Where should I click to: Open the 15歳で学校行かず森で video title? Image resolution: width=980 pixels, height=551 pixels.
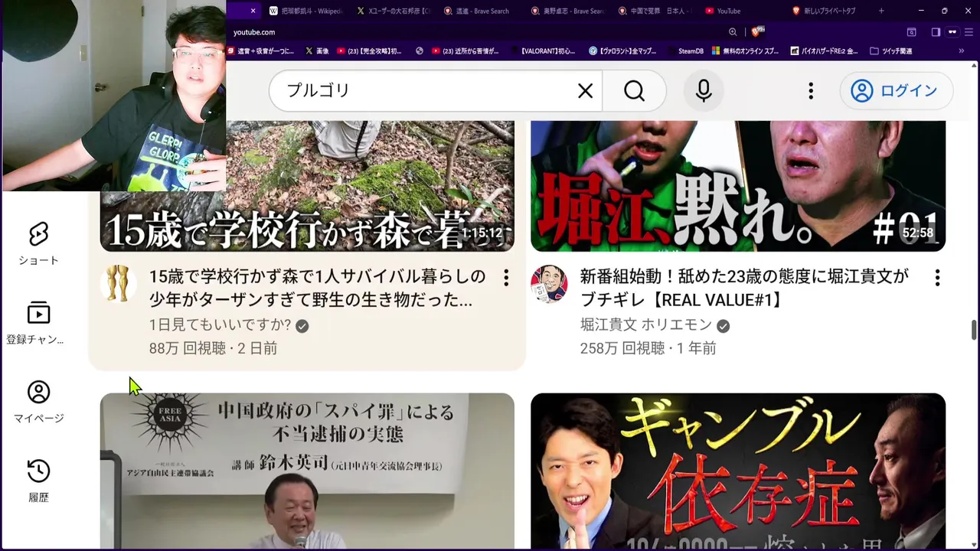click(317, 288)
